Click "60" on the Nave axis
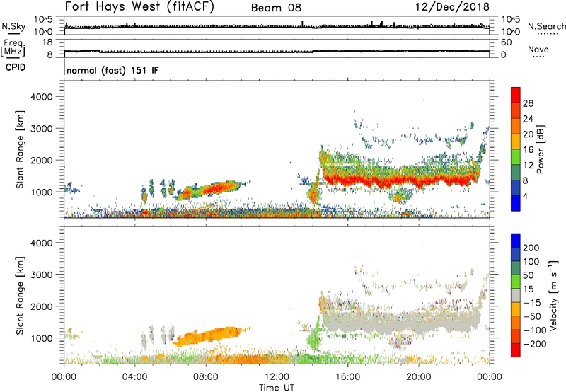 [506, 42]
